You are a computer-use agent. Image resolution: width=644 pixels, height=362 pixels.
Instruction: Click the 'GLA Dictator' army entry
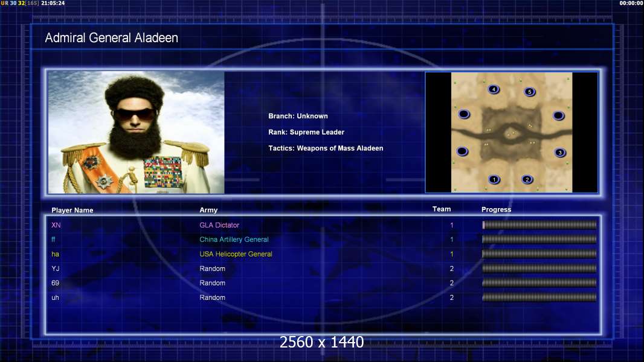click(x=219, y=225)
